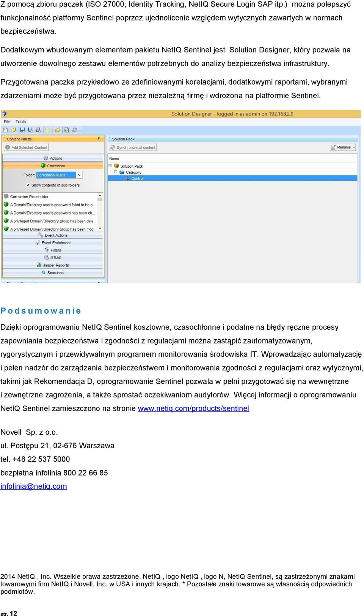The width and height of the screenshot is (364, 616).
Task: Select Correlation Placeholder in the list
Action: click(x=29, y=197)
